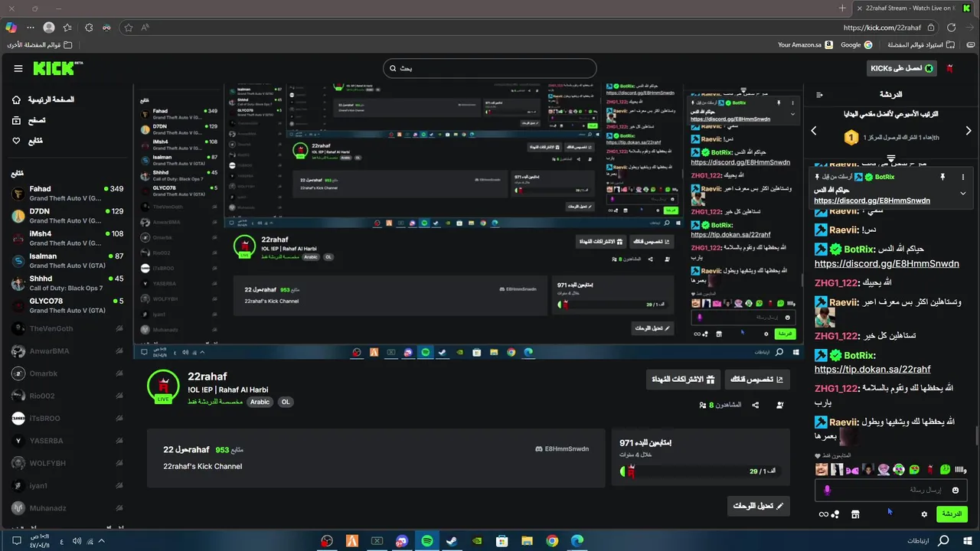
Task: Click the infinity icon below the chat input
Action: pos(824,514)
